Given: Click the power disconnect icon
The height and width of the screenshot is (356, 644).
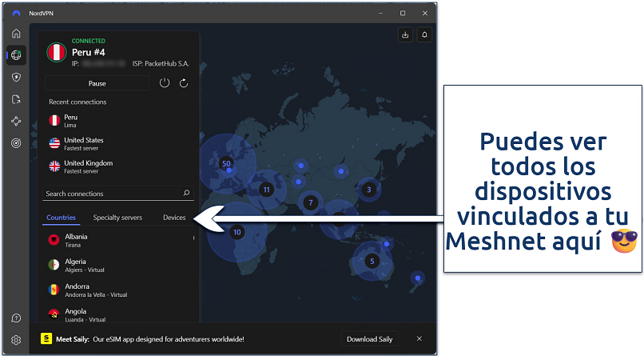Looking at the screenshot, I should tap(165, 83).
